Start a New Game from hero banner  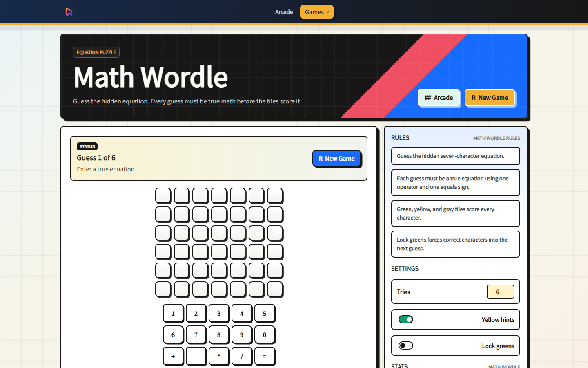click(x=490, y=98)
